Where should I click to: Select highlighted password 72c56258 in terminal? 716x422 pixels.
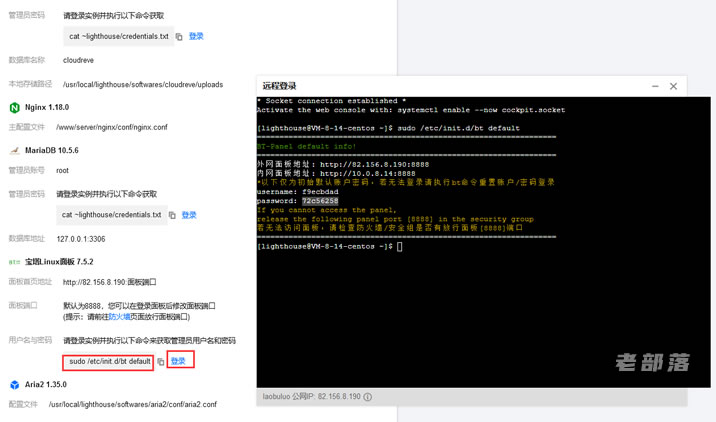(320, 201)
